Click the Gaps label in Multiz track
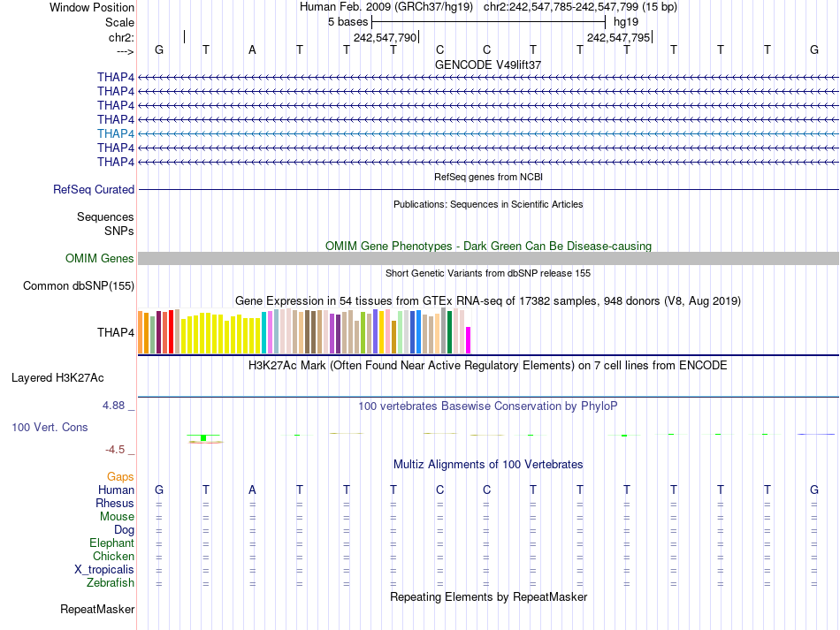Viewport: 840px width, 630px height. point(120,477)
